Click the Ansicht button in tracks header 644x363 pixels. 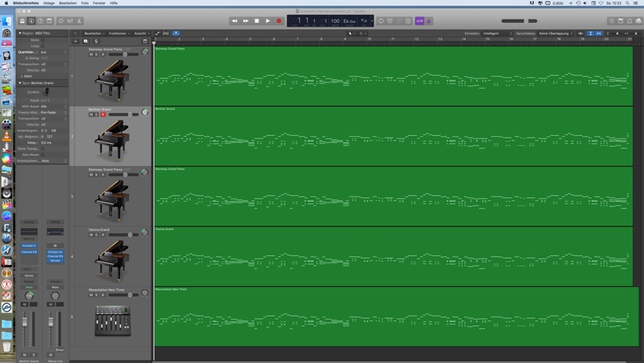tap(141, 34)
